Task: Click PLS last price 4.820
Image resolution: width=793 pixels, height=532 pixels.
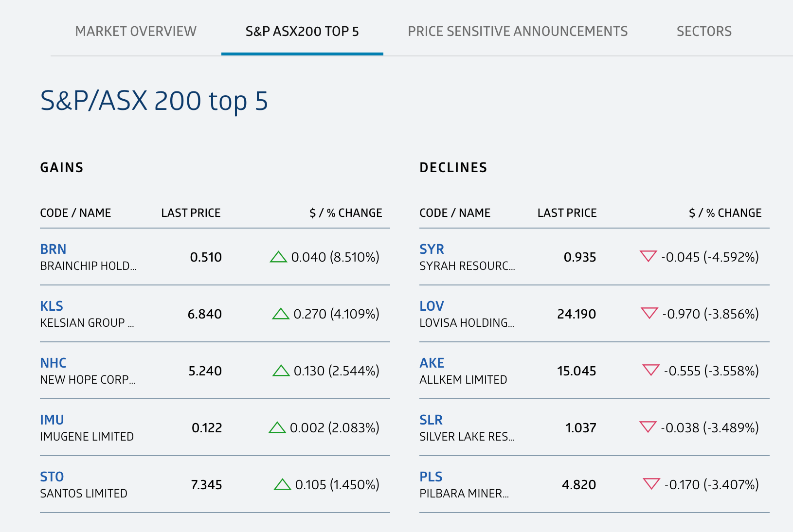Action: tap(579, 485)
